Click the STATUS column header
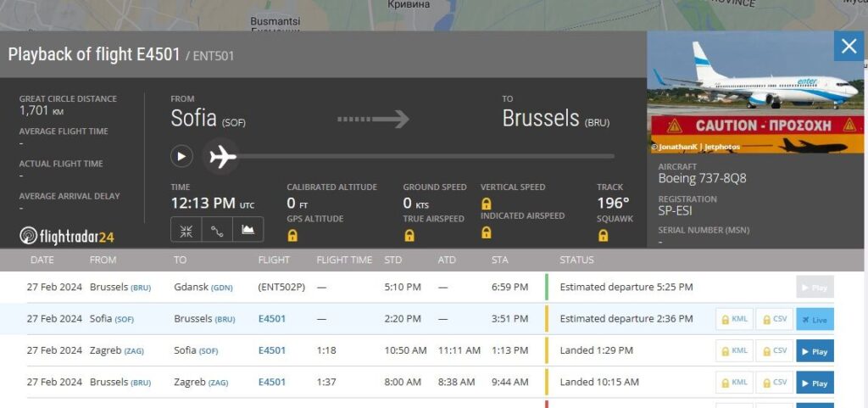Viewport: 868px width, 408px height. pyautogui.click(x=576, y=260)
